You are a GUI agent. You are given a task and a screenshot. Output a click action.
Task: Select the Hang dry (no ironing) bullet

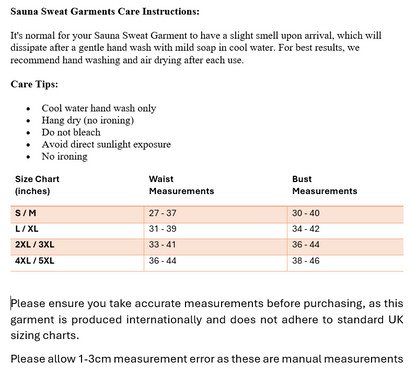click(x=88, y=120)
